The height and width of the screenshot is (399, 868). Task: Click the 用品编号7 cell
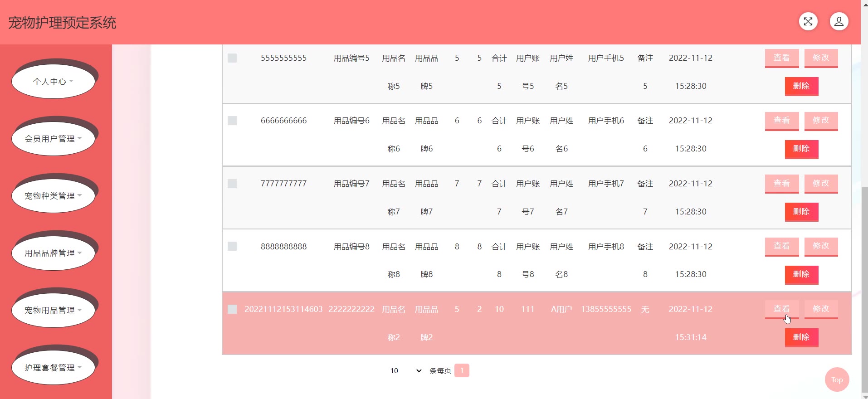click(x=351, y=184)
